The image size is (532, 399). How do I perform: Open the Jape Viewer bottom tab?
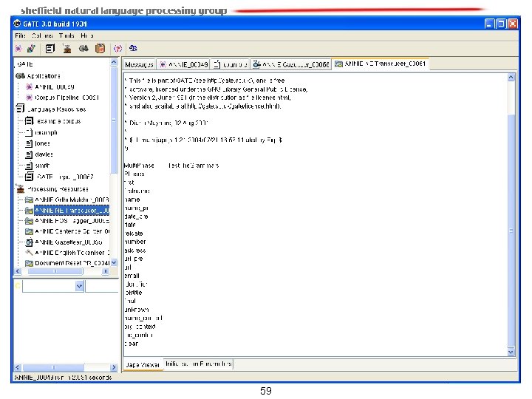point(143,365)
